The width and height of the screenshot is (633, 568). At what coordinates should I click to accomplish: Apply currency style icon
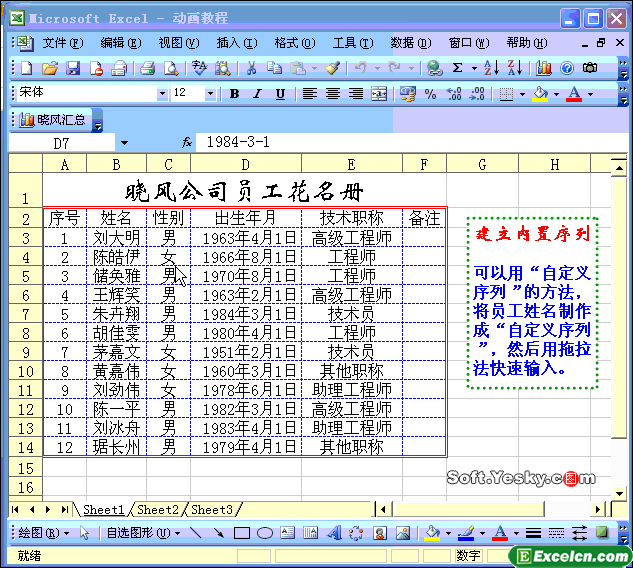point(407,94)
